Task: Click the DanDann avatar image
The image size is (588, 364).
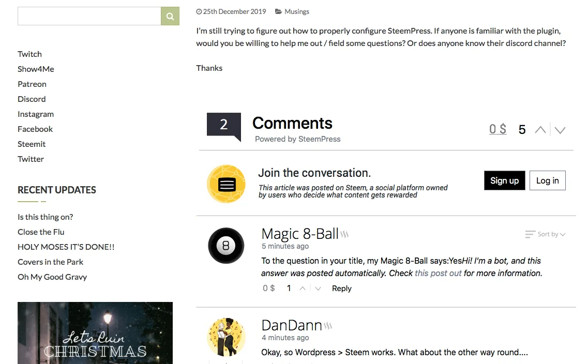Action: tap(226, 337)
